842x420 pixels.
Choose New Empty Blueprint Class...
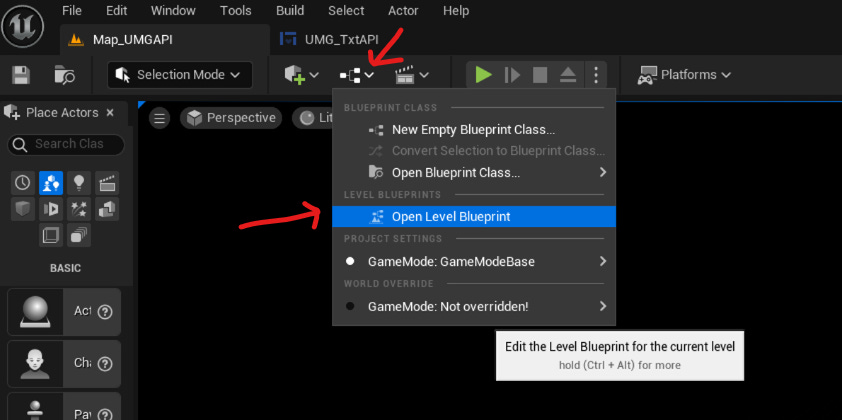(x=474, y=130)
